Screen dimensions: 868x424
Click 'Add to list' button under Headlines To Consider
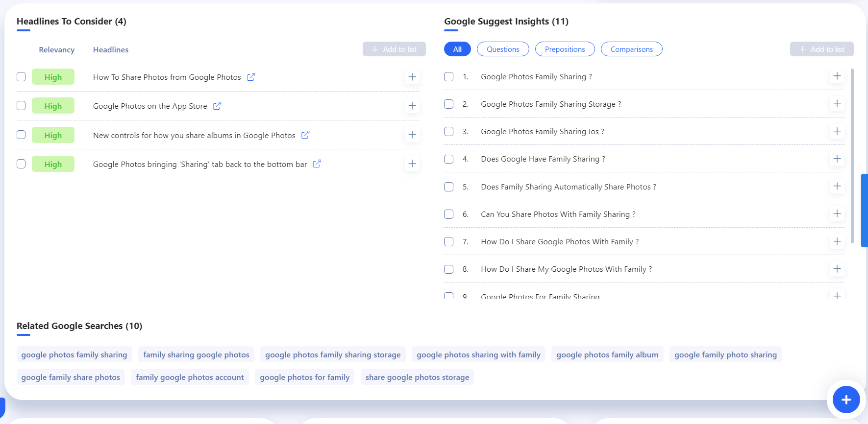(x=394, y=49)
